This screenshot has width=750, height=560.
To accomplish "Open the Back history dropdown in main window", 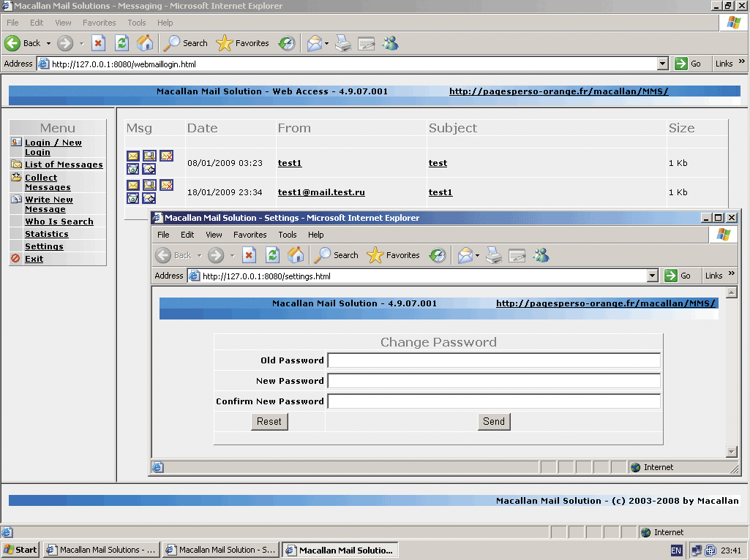I will 48,43.
